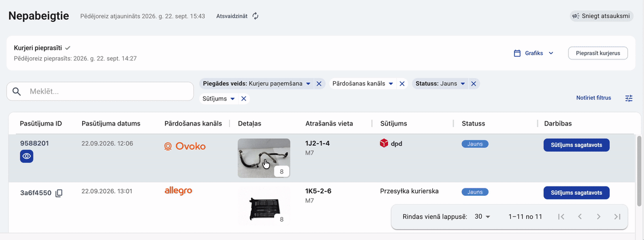The width and height of the screenshot is (644, 240).
Task: Open Piegādes veids filter dropdown arrow
Action: tap(308, 84)
